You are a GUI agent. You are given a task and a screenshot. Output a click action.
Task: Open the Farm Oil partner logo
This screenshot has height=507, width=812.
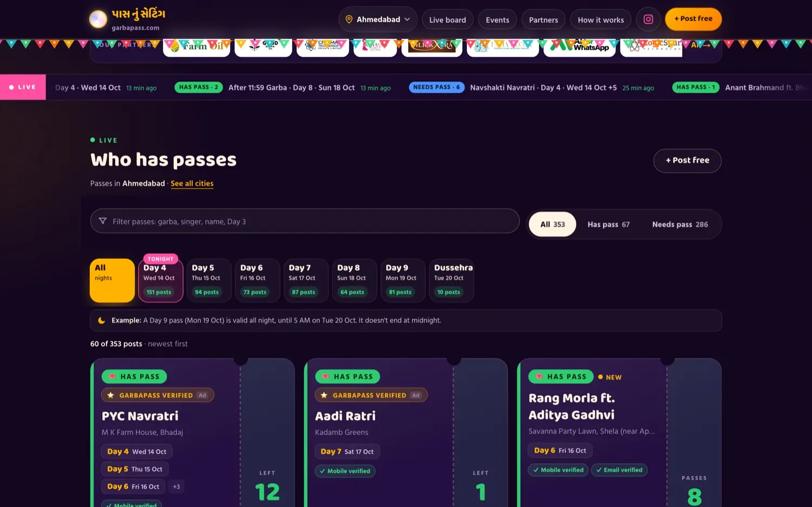(x=197, y=47)
